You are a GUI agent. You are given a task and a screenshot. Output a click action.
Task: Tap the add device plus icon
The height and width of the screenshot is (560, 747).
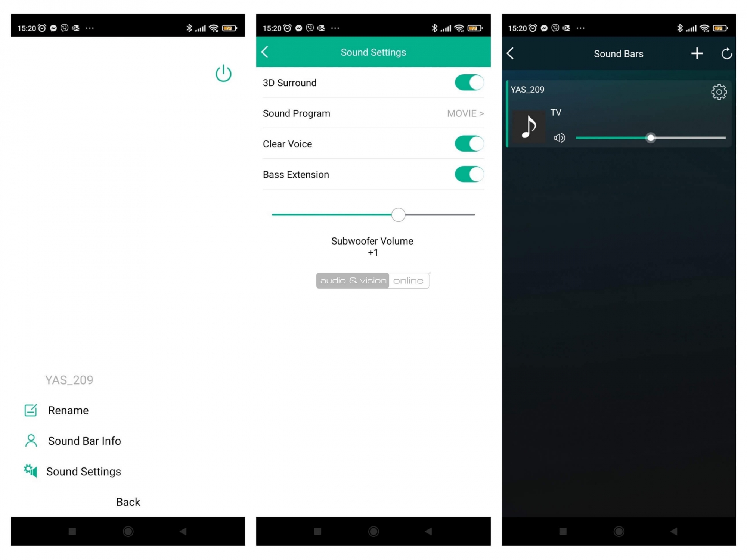click(697, 53)
